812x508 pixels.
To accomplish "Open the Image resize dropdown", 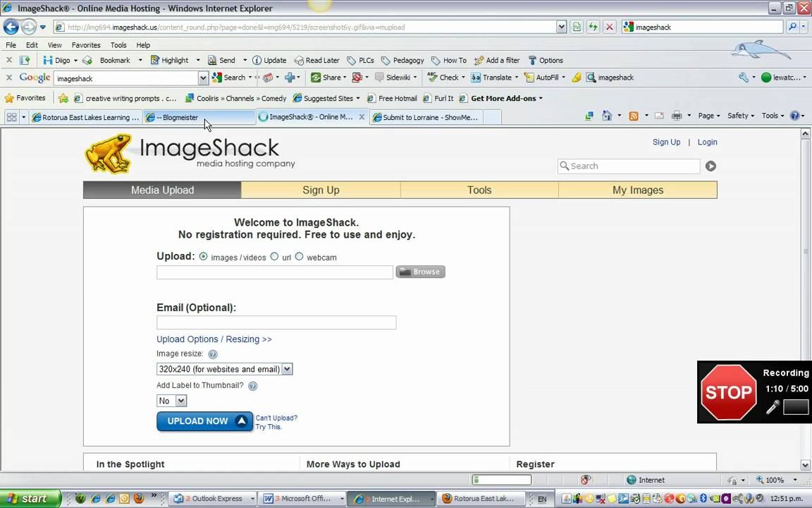I will (224, 369).
